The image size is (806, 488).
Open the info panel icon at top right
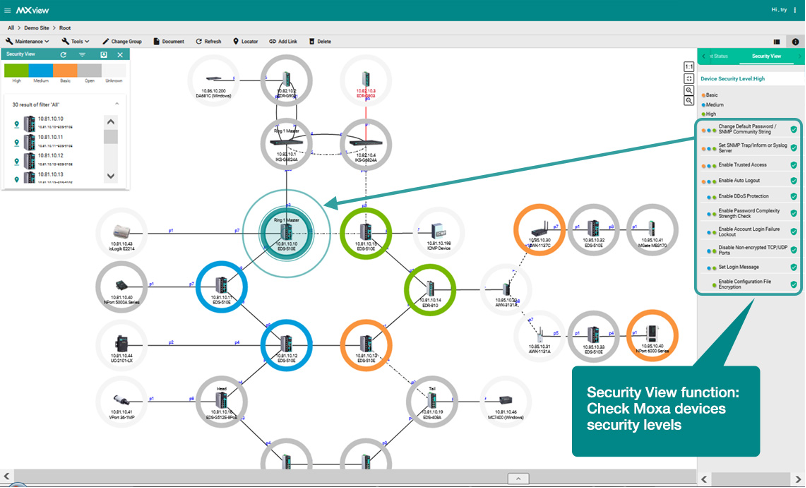tap(795, 42)
